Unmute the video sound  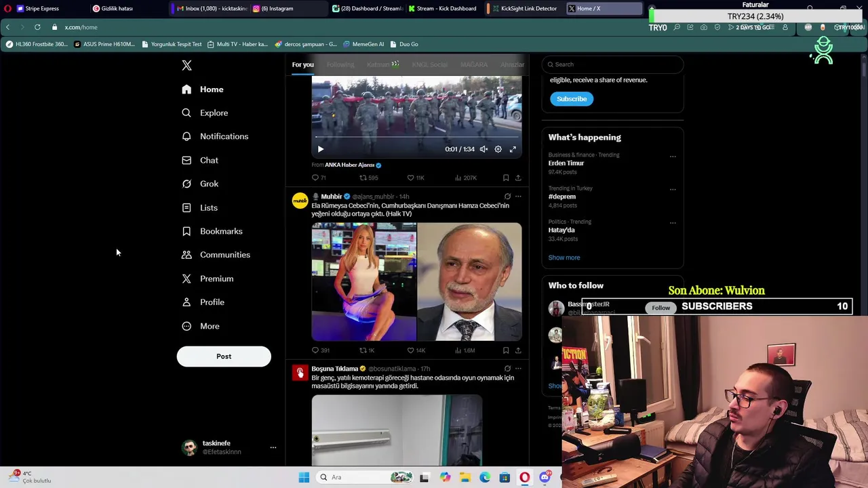pos(484,149)
